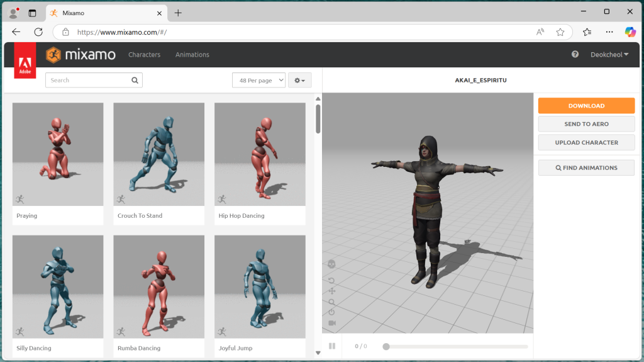Image resolution: width=644 pixels, height=362 pixels.
Task: Click the AKAI_E_ESPIRITU character title
Action: (x=480, y=80)
